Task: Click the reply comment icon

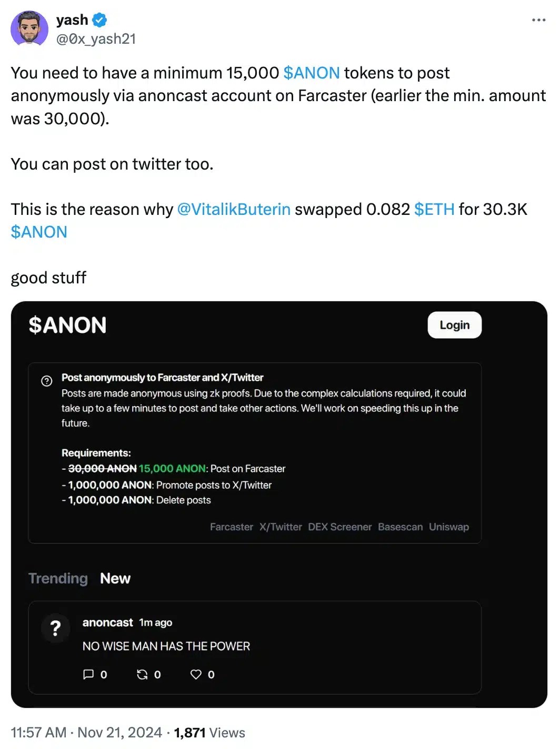Action: [x=88, y=674]
